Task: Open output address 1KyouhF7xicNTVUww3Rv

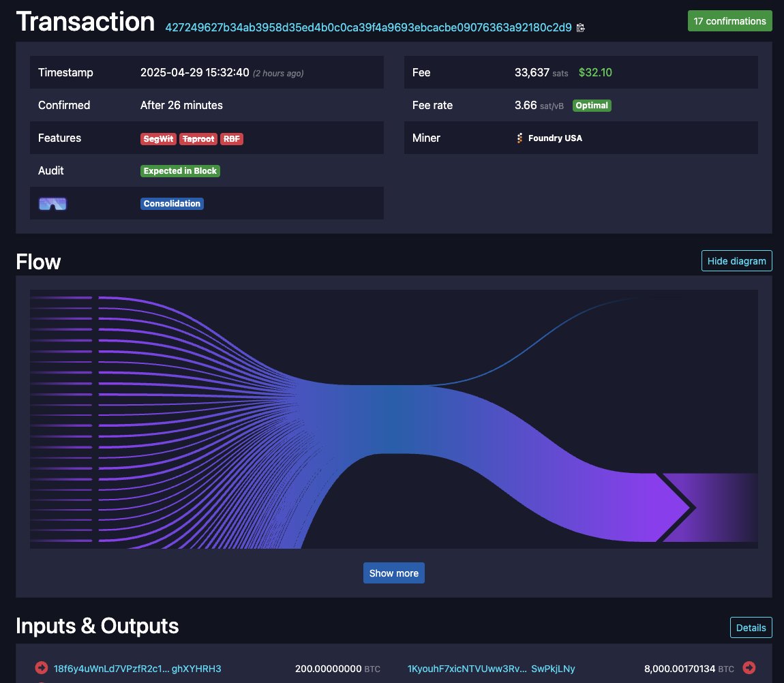Action: click(467, 669)
